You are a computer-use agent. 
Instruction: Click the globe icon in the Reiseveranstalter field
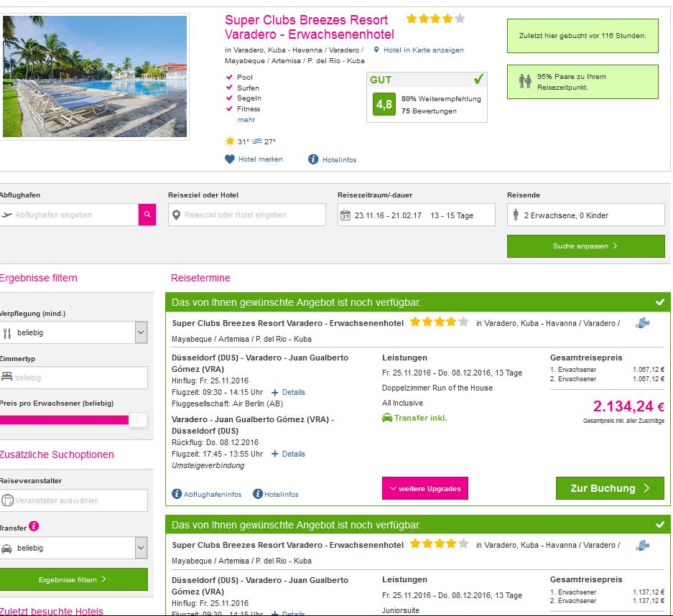[7, 500]
